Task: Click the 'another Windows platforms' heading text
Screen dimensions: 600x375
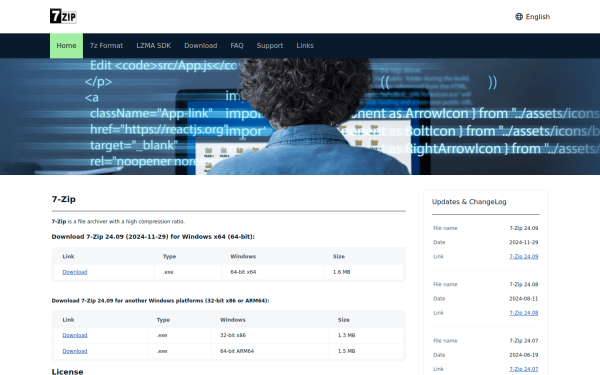Action: tap(160, 300)
